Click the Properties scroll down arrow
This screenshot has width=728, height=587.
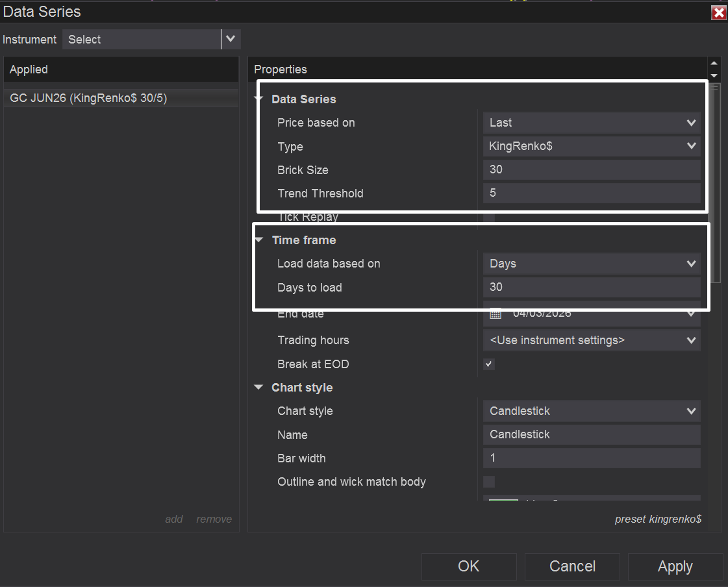714,75
